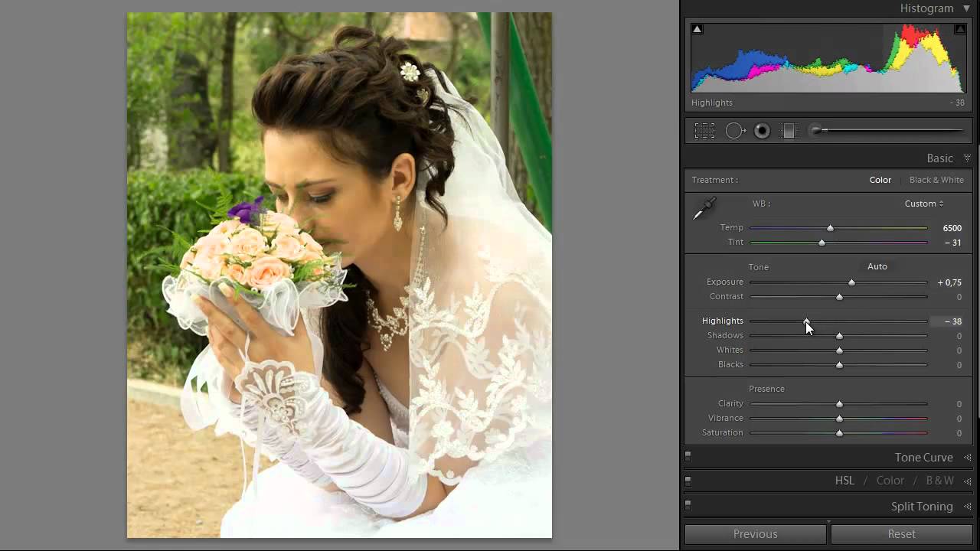Screen dimensions: 980x551
Task: Choose the Graduated Filter tool
Action: pyautogui.click(x=789, y=131)
